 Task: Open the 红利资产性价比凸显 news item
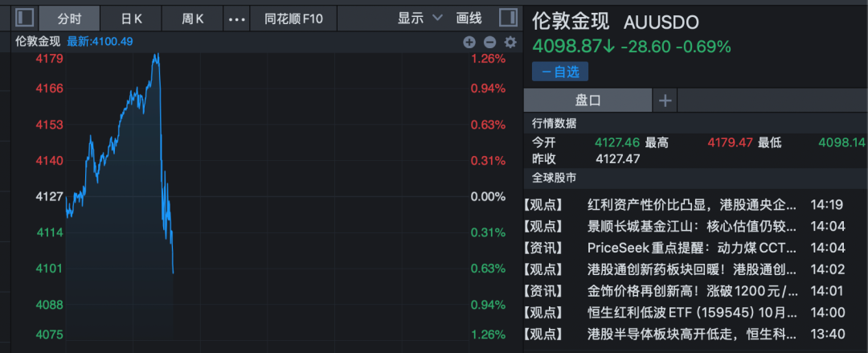tap(692, 204)
